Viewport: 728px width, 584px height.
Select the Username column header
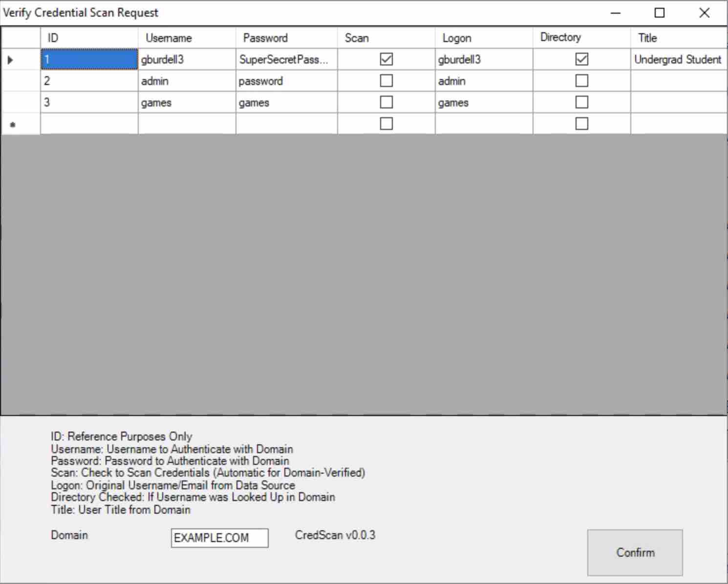[186, 38]
